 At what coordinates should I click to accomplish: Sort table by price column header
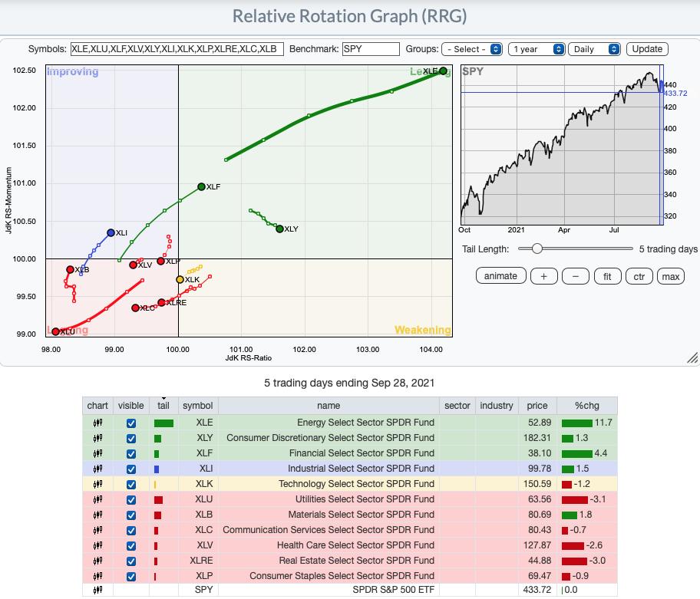tap(537, 406)
